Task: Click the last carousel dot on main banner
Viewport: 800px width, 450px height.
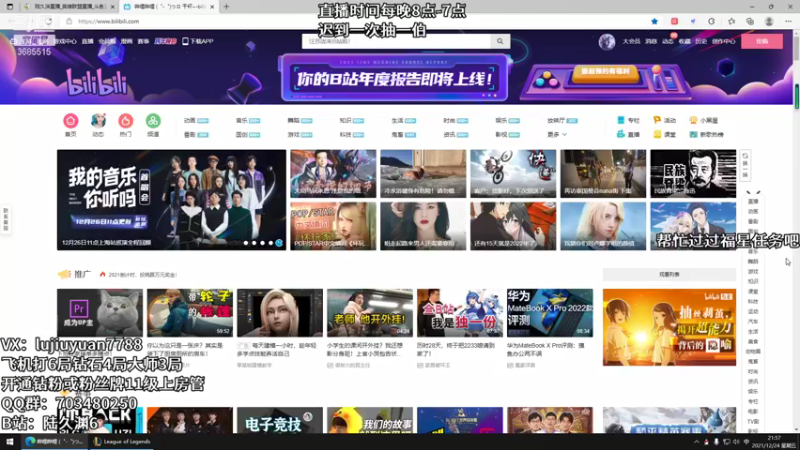Action: 279,243
